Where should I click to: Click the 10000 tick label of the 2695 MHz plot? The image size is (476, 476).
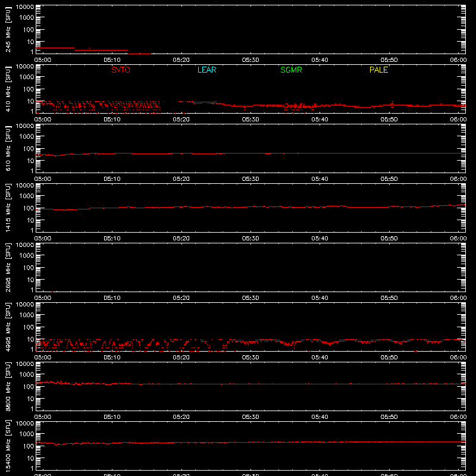click(x=25, y=245)
